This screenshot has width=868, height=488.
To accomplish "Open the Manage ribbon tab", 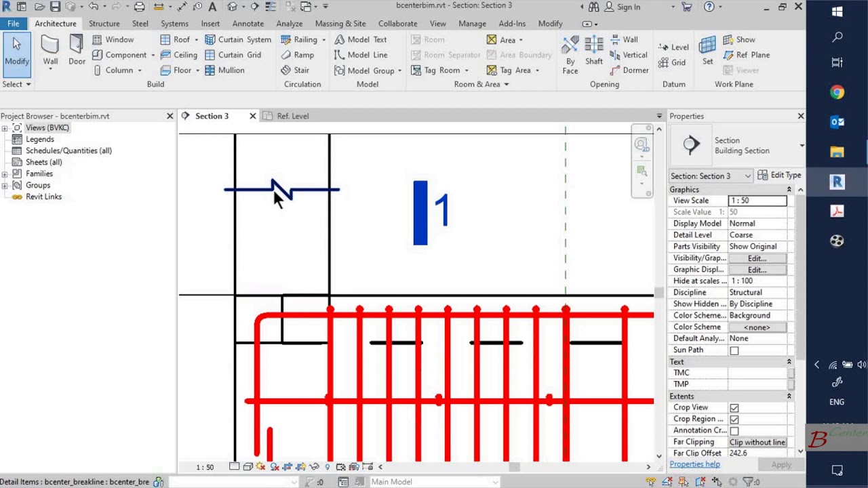I will pyautogui.click(x=472, y=24).
